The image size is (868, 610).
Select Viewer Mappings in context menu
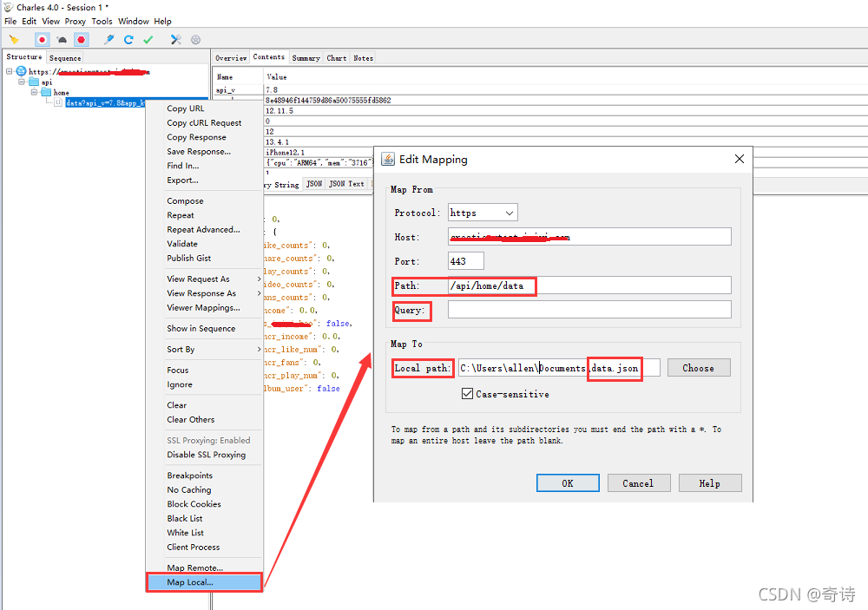pos(204,308)
